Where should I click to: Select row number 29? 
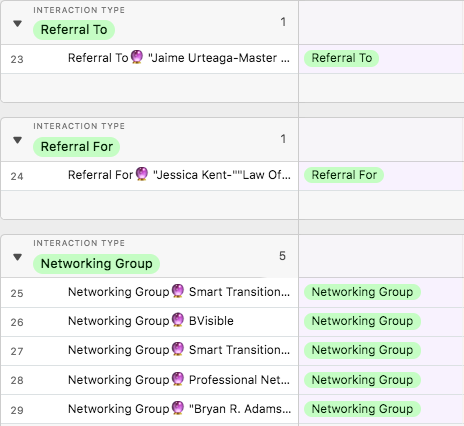(x=17, y=410)
